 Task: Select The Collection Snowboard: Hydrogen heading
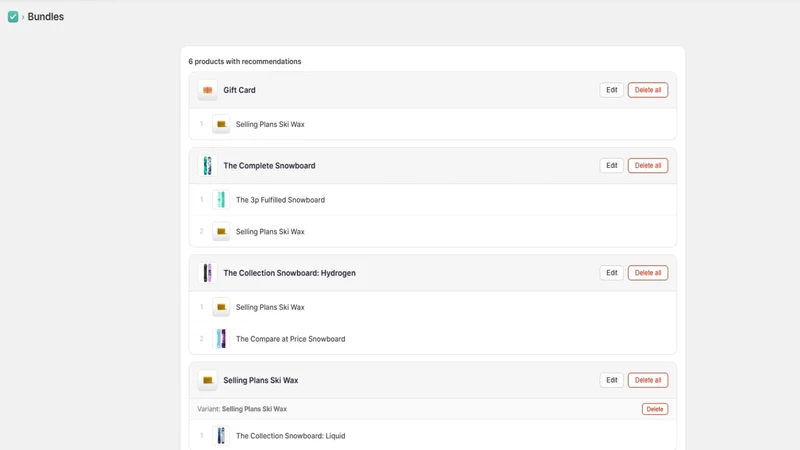[289, 273]
